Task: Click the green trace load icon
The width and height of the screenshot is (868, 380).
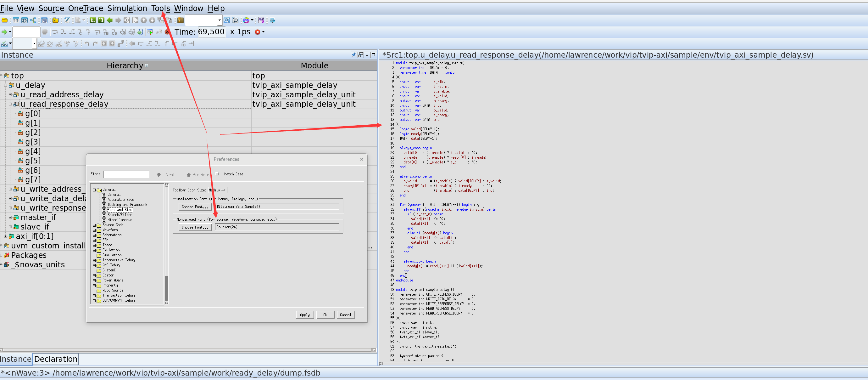Action: click(93, 20)
